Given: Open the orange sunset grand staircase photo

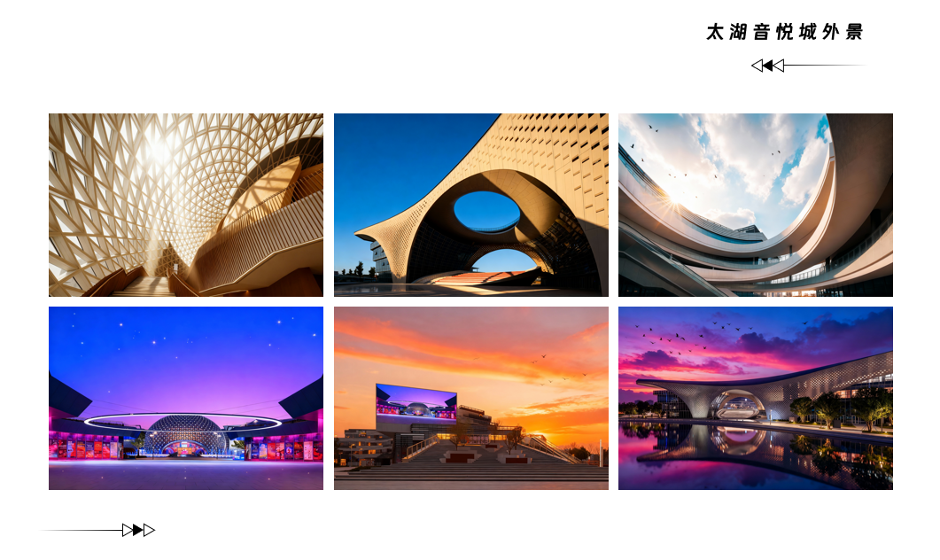Looking at the screenshot, I should [471, 398].
